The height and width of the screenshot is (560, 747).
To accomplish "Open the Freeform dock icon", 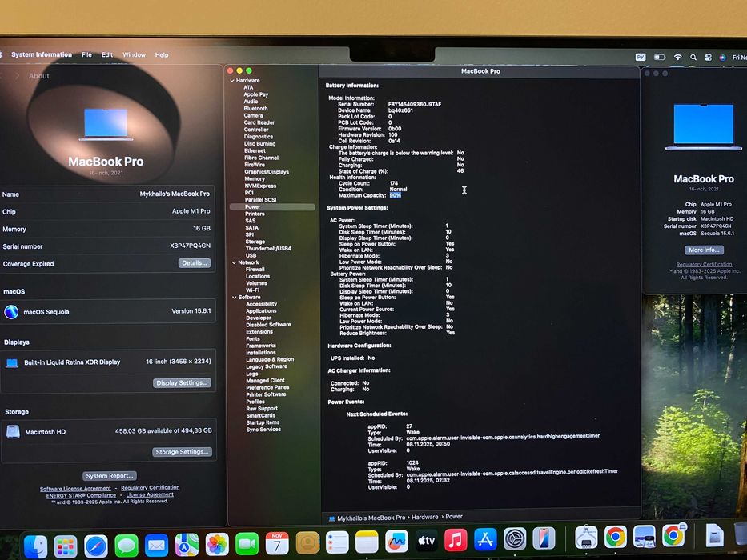I will 397,542.
